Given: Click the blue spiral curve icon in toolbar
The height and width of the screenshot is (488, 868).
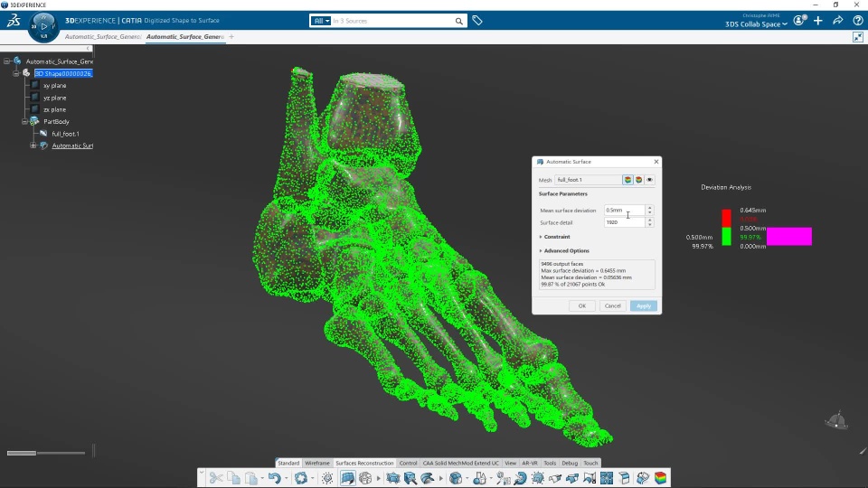Looking at the screenshot, I should click(520, 478).
